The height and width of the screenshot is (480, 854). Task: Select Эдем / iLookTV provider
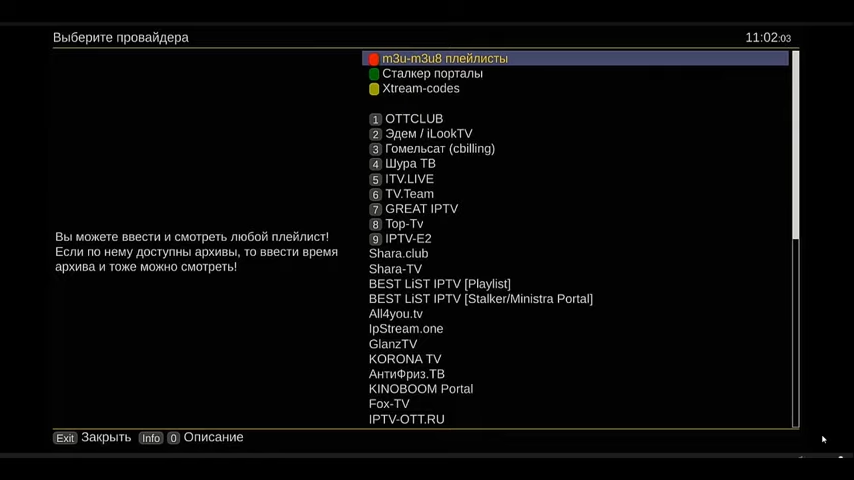pyautogui.click(x=428, y=134)
